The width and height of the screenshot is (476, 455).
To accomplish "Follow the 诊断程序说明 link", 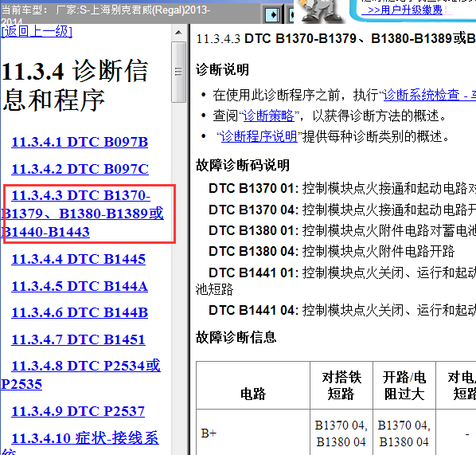I will [259, 136].
